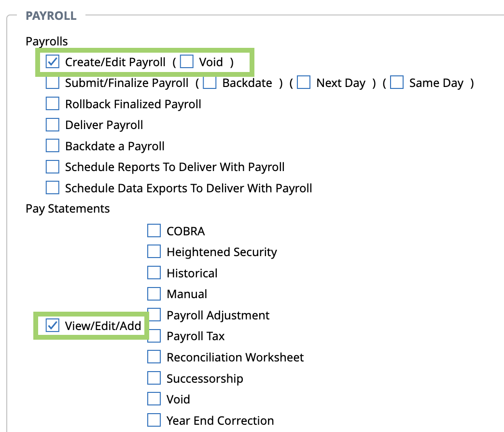Uncheck the Create/Edit Payroll checkbox
Screen dimensions: 504x432
point(53,61)
